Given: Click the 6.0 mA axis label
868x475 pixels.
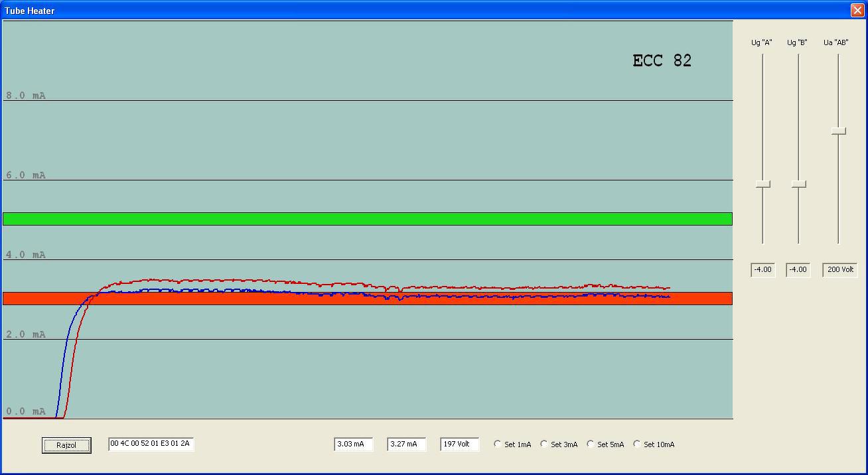Looking at the screenshot, I should click(26, 175).
